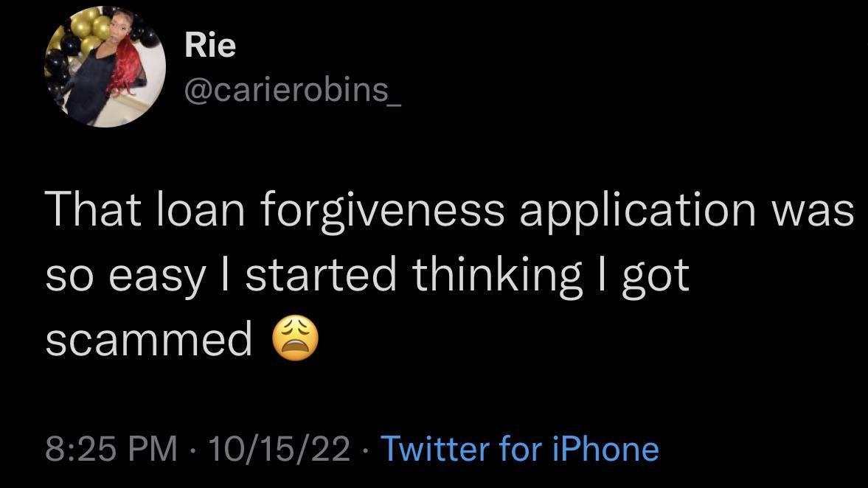
Task: Open the @carierobins_ handle
Action: click(x=293, y=91)
